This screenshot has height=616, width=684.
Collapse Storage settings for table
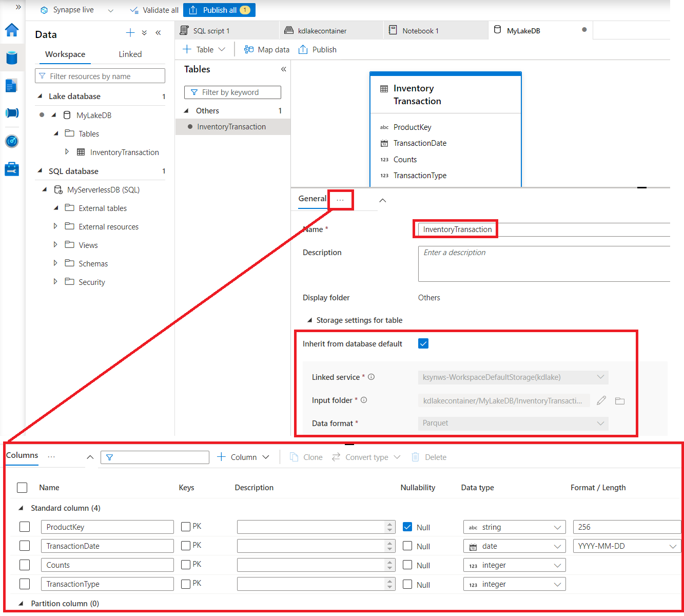310,320
